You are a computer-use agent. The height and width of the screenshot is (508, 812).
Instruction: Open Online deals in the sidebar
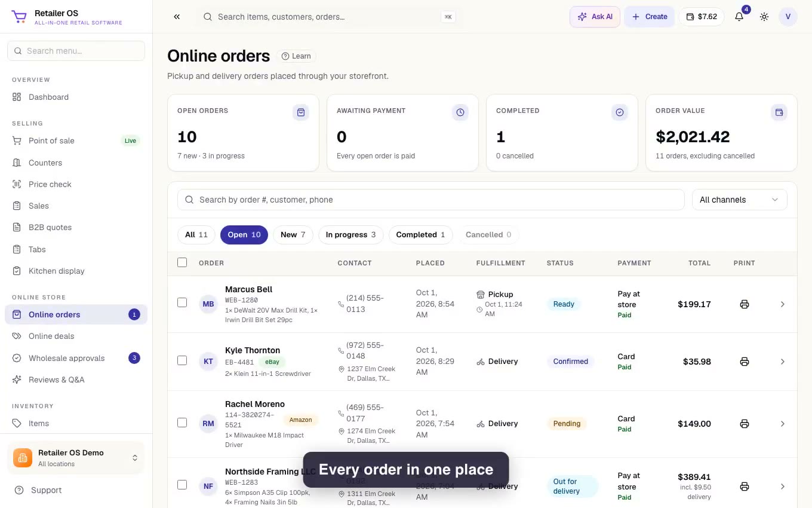click(x=76, y=336)
